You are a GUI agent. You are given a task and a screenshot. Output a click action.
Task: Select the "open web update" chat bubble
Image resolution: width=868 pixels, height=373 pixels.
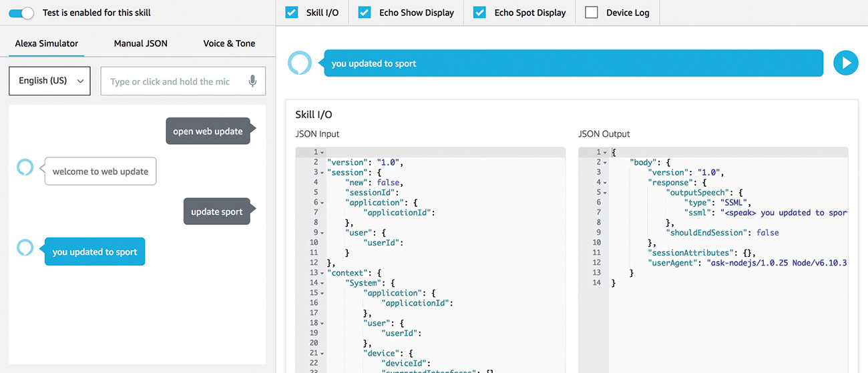(x=211, y=131)
